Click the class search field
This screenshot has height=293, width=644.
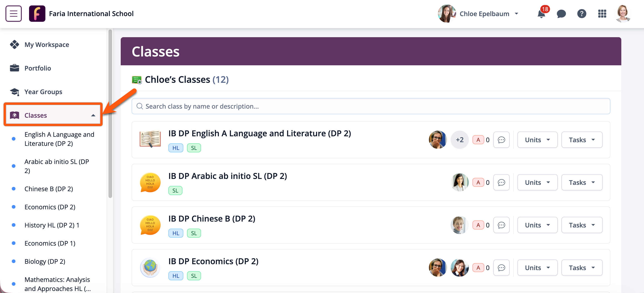(371, 106)
